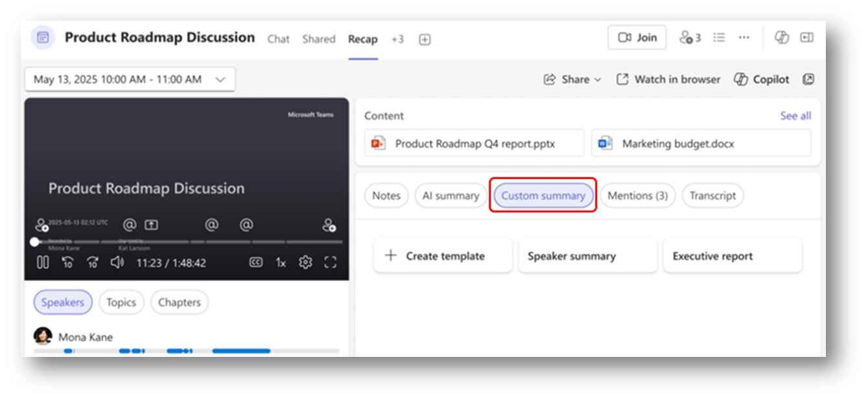The image size is (868, 399).
Task: Skip forward 10 seconds in the video
Action: pos(92,262)
